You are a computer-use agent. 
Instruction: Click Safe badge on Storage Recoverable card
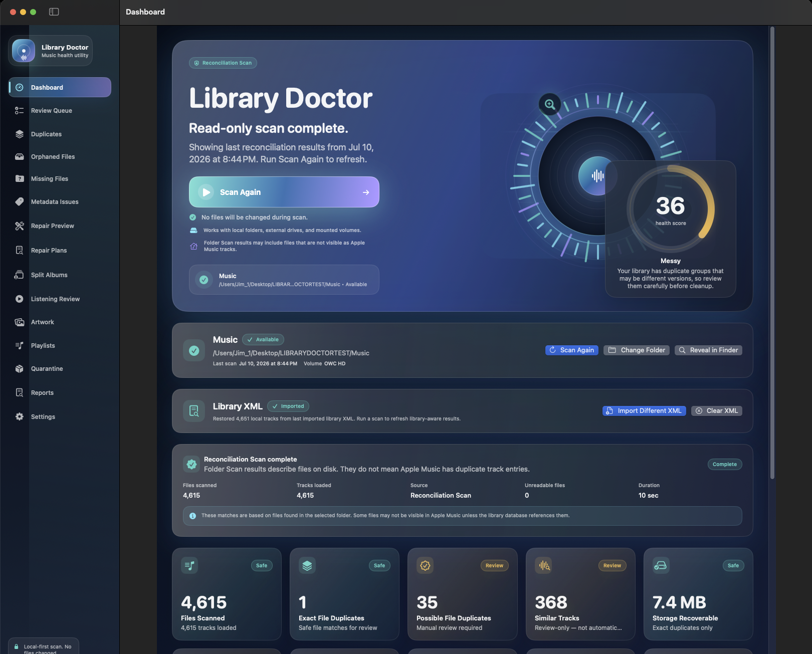click(733, 565)
